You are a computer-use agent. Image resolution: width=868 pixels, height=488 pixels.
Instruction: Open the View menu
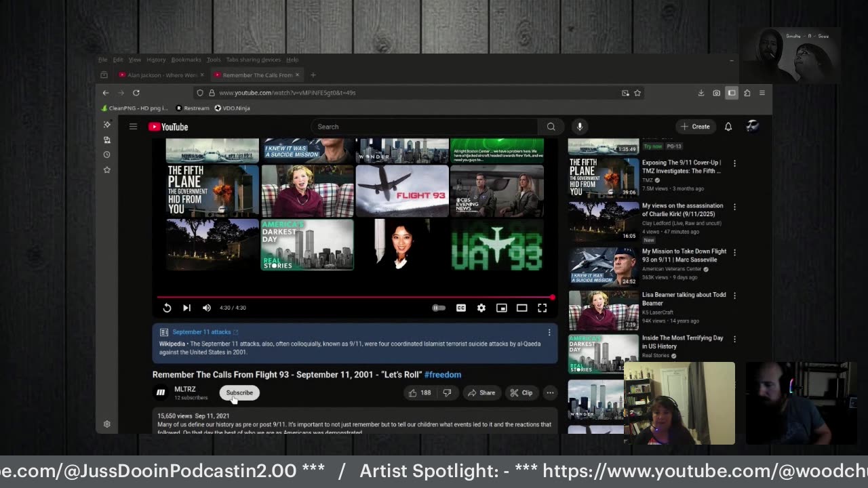point(135,60)
